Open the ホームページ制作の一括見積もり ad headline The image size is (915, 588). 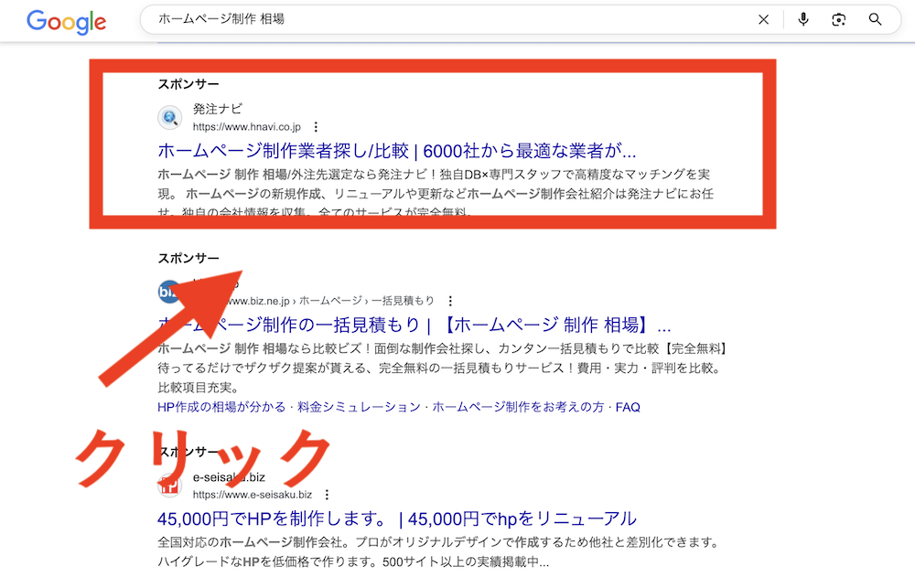click(x=414, y=325)
